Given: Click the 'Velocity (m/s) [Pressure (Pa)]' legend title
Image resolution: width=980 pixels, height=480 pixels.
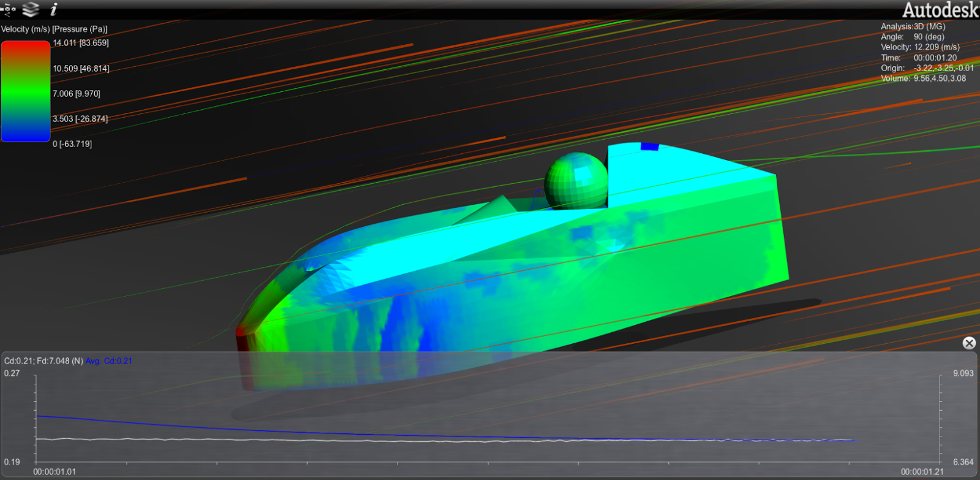Looking at the screenshot, I should click(x=54, y=29).
